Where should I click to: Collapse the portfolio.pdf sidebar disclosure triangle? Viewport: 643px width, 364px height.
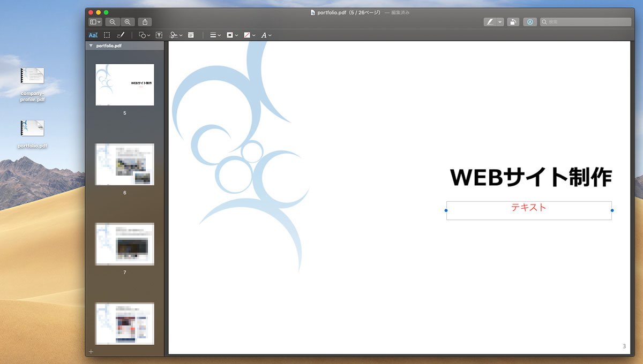[x=91, y=46]
